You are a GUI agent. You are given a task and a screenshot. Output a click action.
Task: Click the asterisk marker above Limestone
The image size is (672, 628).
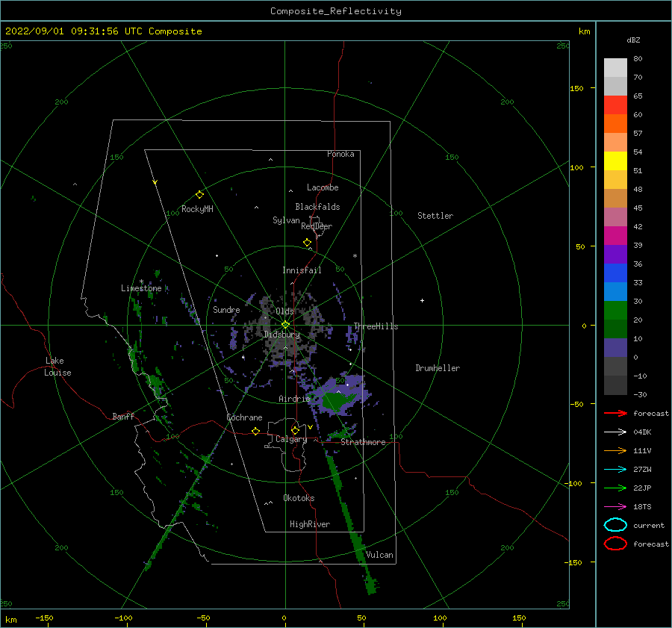tap(141, 282)
